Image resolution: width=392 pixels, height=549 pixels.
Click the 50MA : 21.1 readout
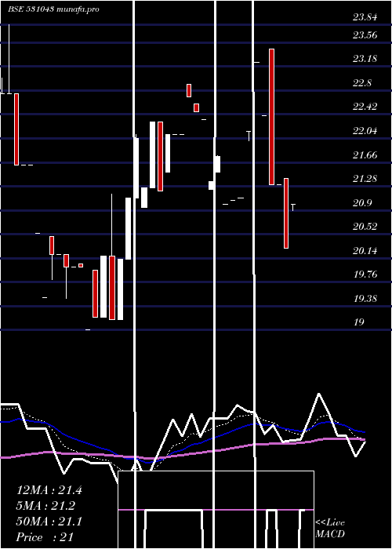point(49,522)
